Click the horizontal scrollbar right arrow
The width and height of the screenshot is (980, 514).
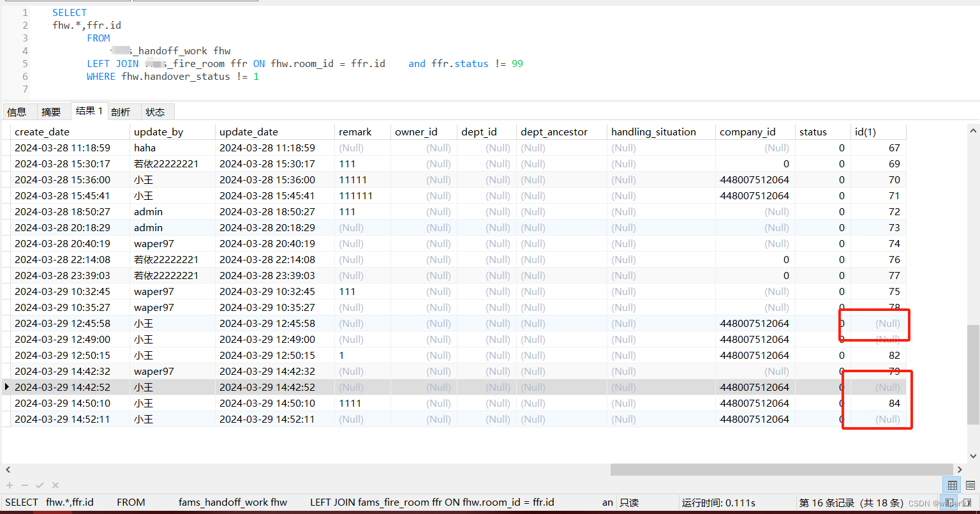pyautogui.click(x=960, y=469)
